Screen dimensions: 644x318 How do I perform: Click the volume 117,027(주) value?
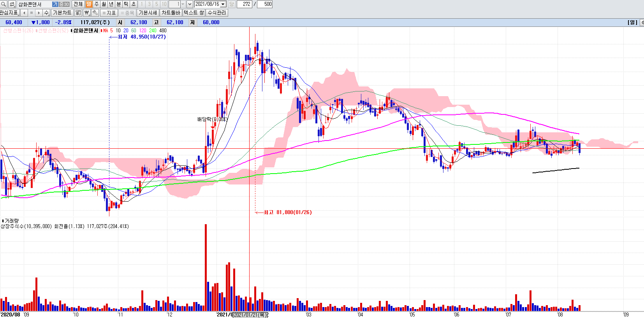point(95,23)
